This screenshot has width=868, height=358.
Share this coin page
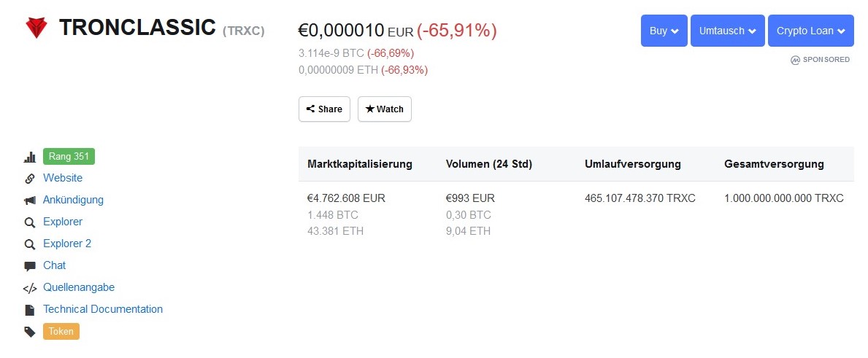click(x=324, y=109)
